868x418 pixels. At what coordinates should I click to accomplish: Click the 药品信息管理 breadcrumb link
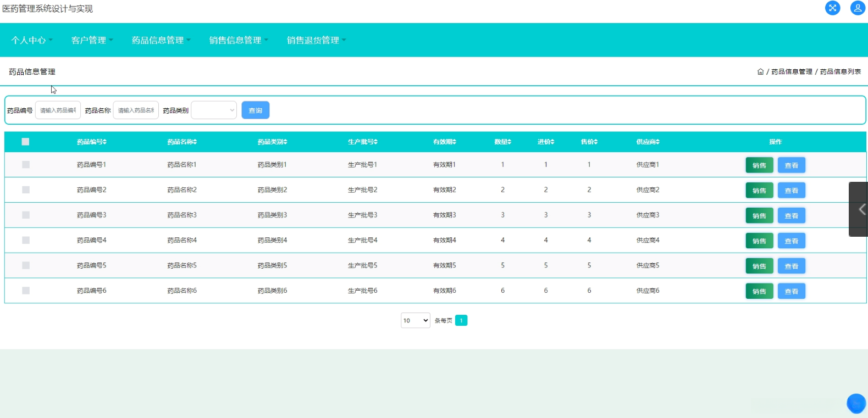click(x=792, y=71)
